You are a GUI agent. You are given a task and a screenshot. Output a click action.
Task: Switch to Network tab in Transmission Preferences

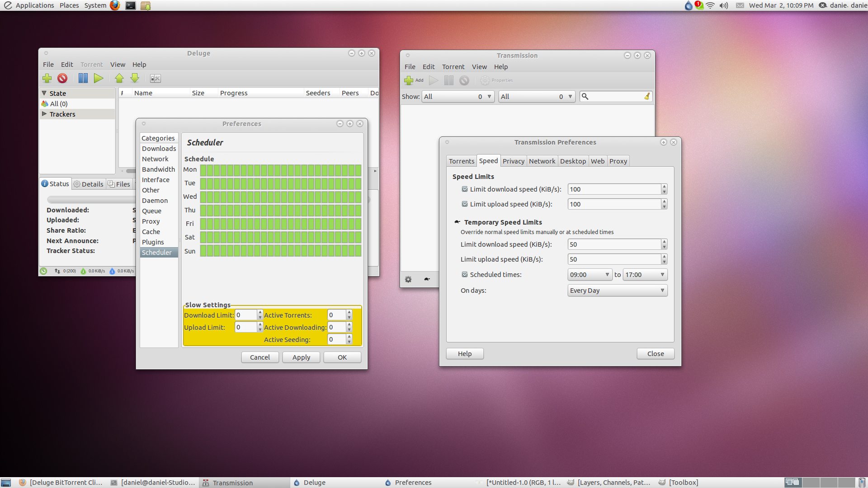pyautogui.click(x=542, y=161)
